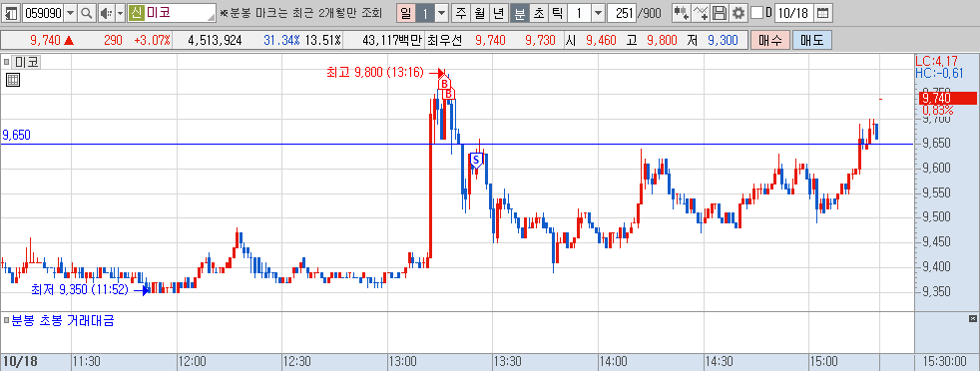980x371 pixels.
Task: Click the chart layout icon beside stock code
Action: (11, 13)
